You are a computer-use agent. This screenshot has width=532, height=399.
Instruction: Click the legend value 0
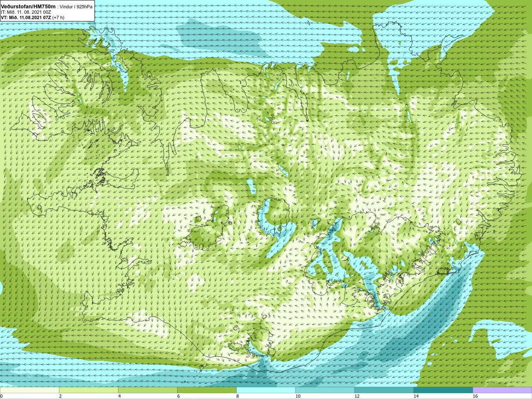point(2,396)
